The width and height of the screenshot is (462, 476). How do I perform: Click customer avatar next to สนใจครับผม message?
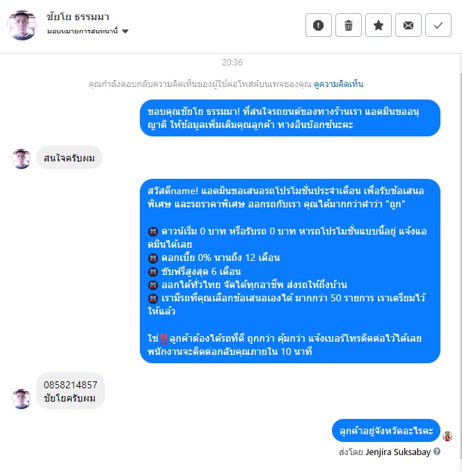click(x=21, y=159)
